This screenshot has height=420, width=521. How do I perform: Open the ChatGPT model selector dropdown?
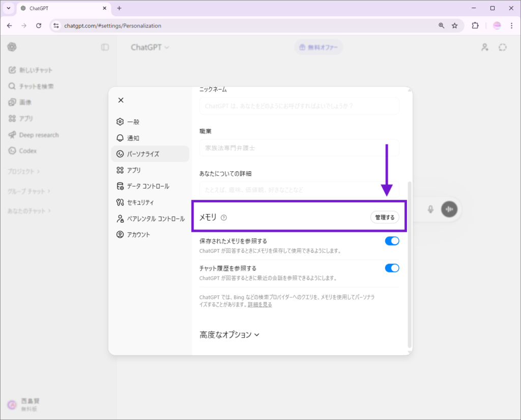(150, 47)
